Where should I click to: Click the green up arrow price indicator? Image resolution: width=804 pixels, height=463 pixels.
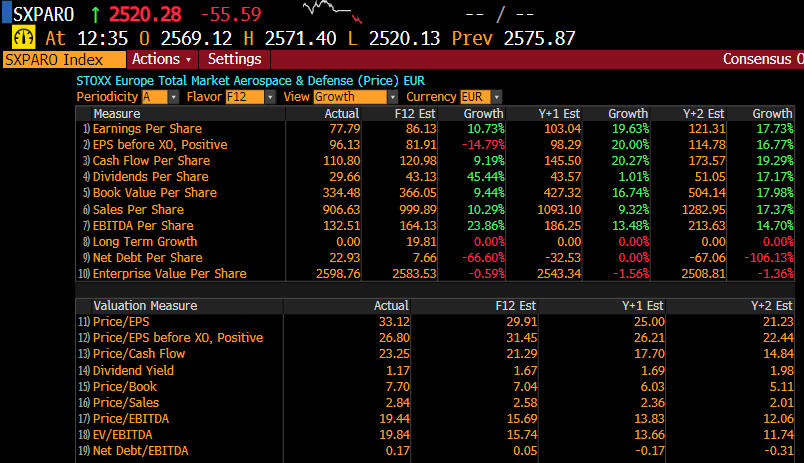[x=95, y=14]
